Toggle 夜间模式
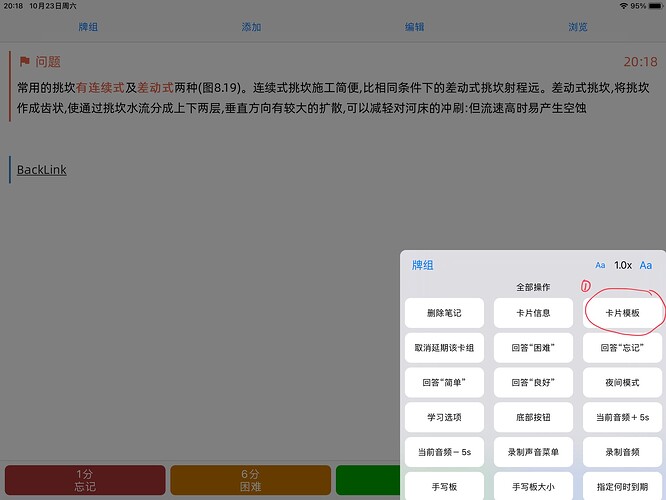 coord(622,382)
